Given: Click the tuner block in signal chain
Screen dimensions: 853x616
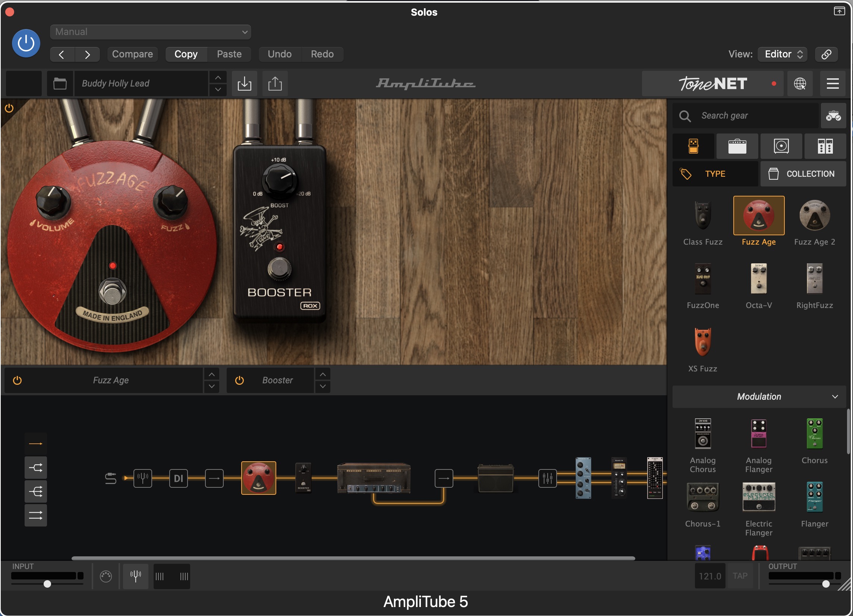Looking at the screenshot, I should (142, 478).
